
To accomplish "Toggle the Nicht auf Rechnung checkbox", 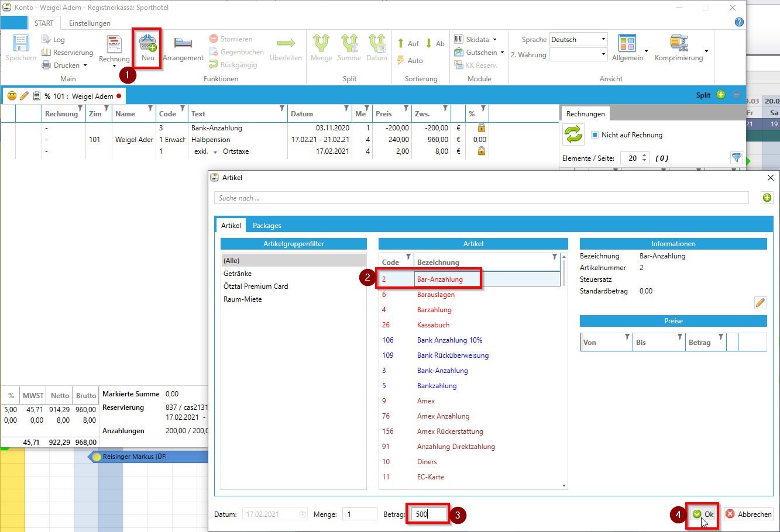I will tap(595, 134).
